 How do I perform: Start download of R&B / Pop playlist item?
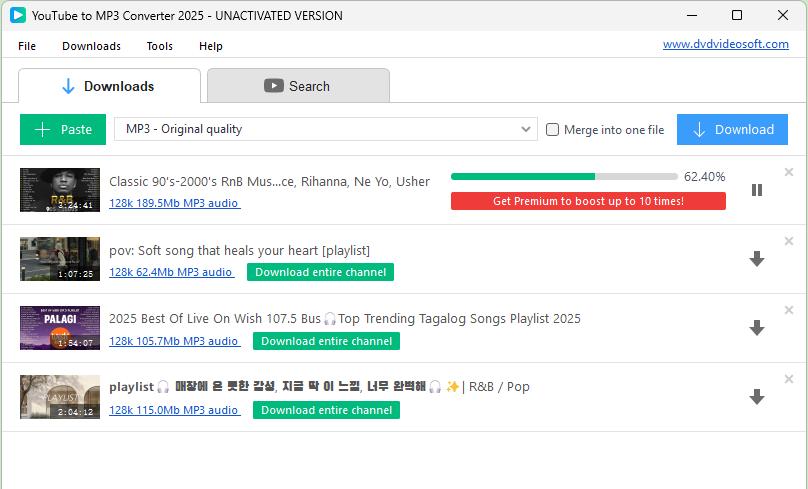coord(756,397)
